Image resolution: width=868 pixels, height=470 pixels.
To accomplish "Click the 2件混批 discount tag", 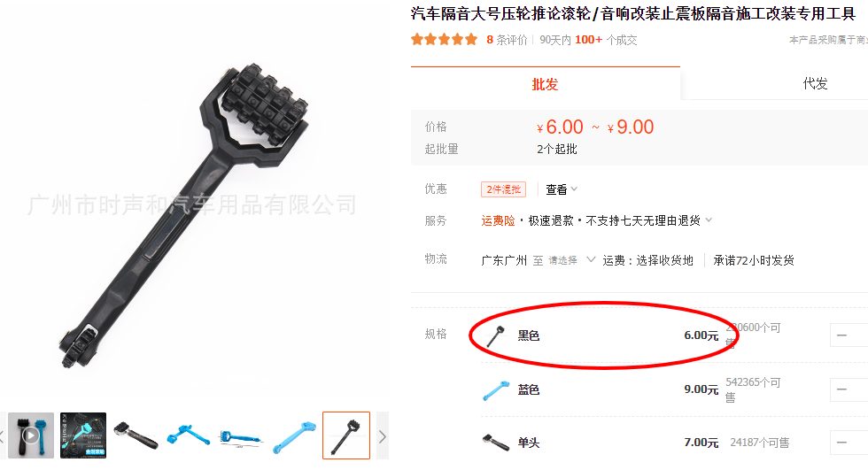I will 503,189.
